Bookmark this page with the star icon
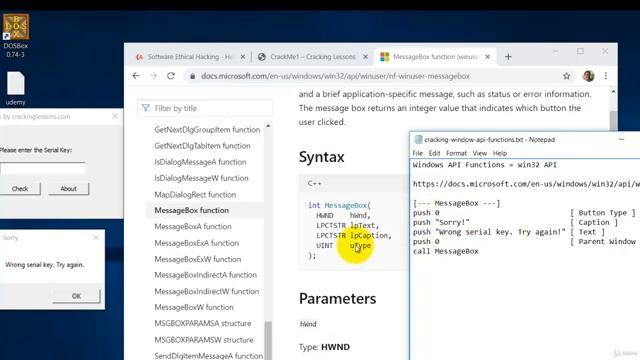Viewport: 640px width, 360px height. coord(567,76)
